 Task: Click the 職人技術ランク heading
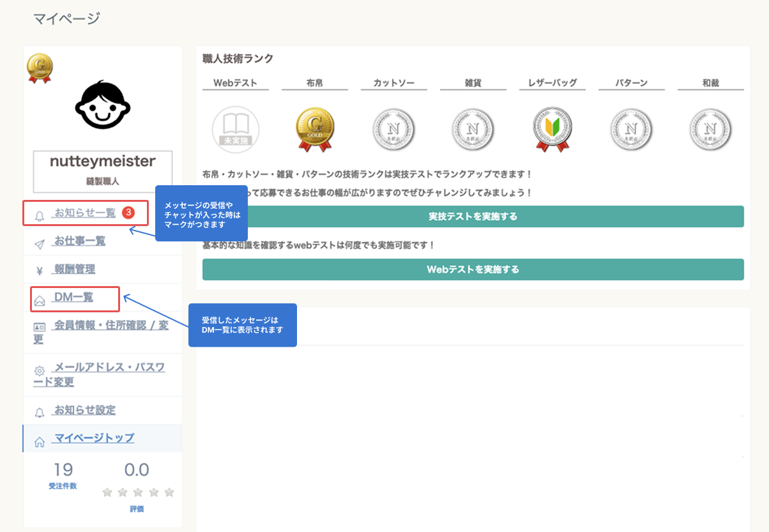[238, 59]
